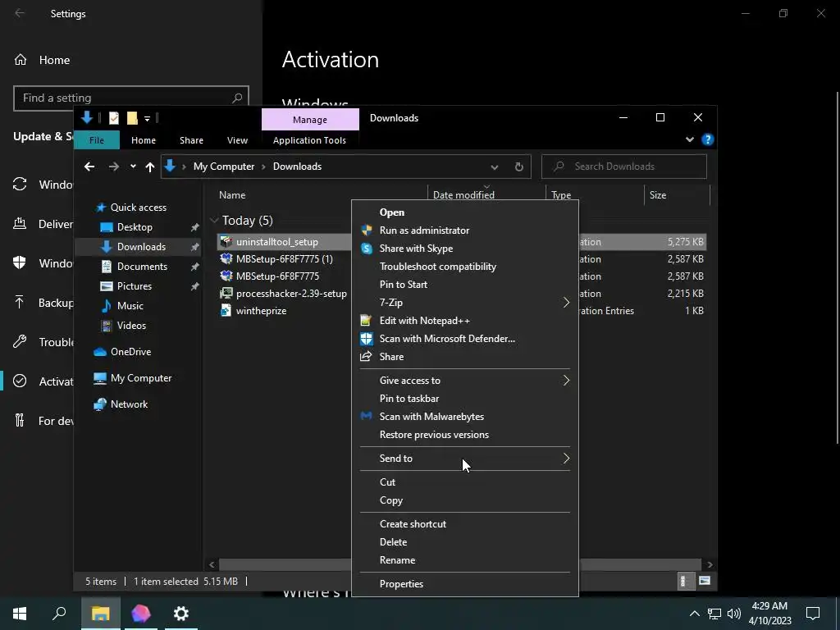
Task: Expand the ribbon with the chevron
Action: click(x=689, y=139)
